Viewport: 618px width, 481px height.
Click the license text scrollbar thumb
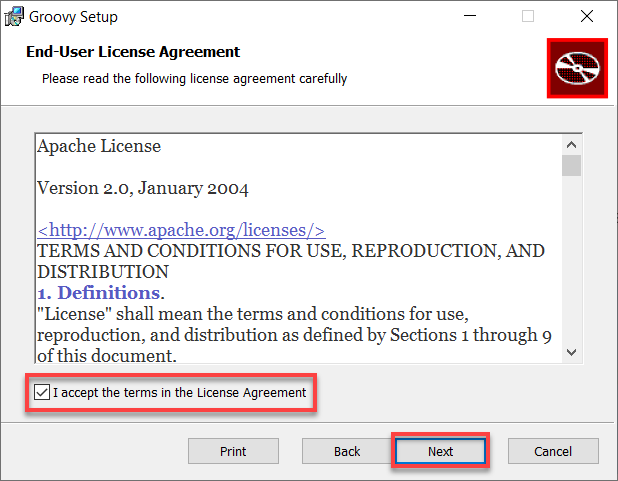[x=571, y=166]
